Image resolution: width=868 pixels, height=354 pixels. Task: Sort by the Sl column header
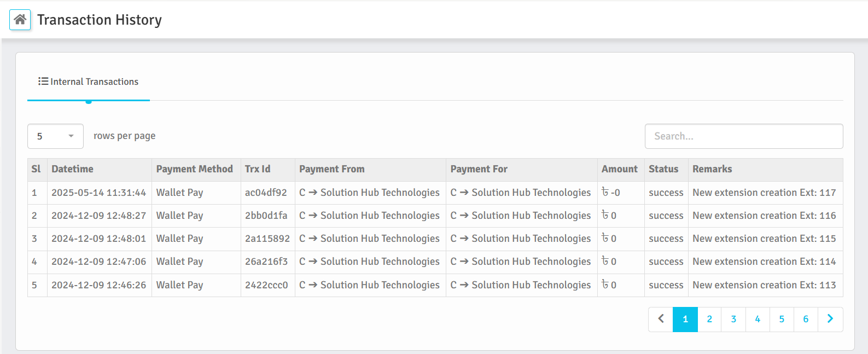click(x=36, y=169)
